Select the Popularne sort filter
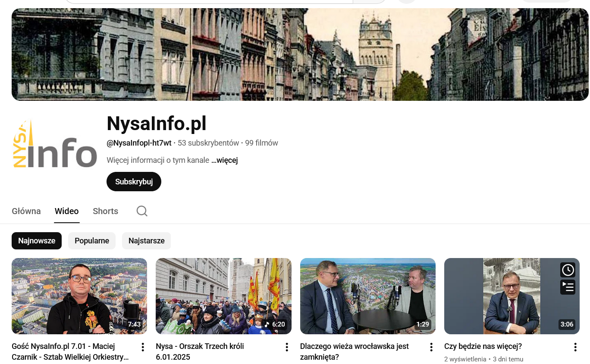The image size is (590, 364). 92,241
